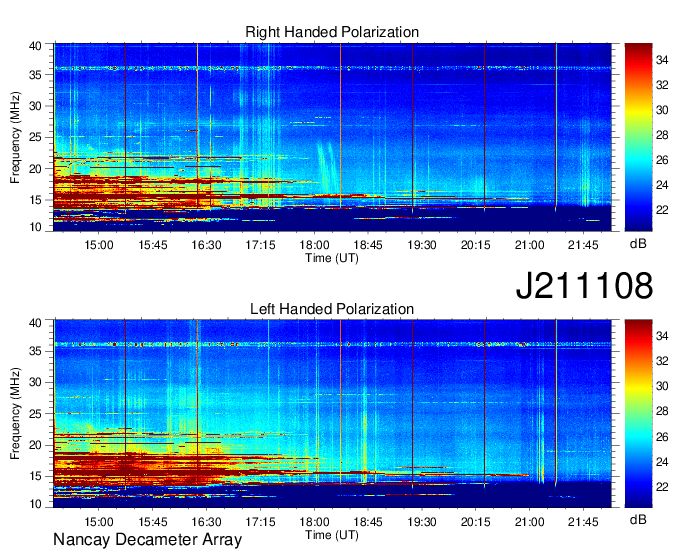The width and height of the screenshot is (680, 552).
Task: Click the 15 MHz tick of Right Handed plot
Action: 35,200
